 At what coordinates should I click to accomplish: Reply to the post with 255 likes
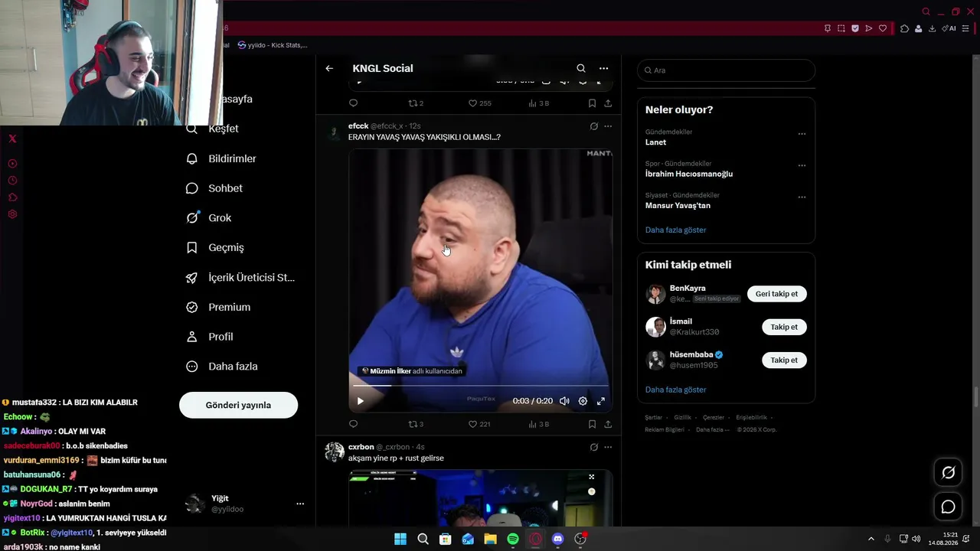[x=353, y=103]
